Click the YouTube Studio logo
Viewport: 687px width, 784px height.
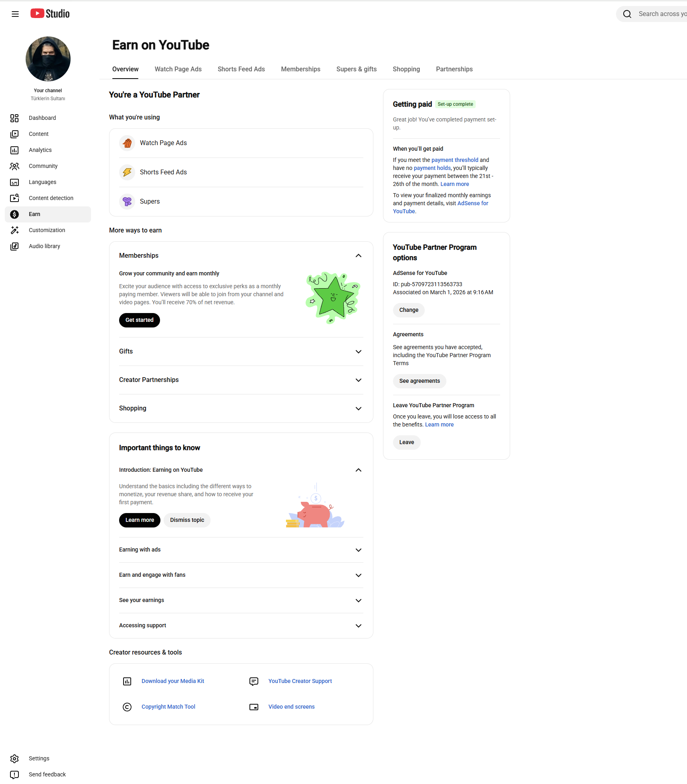point(50,14)
